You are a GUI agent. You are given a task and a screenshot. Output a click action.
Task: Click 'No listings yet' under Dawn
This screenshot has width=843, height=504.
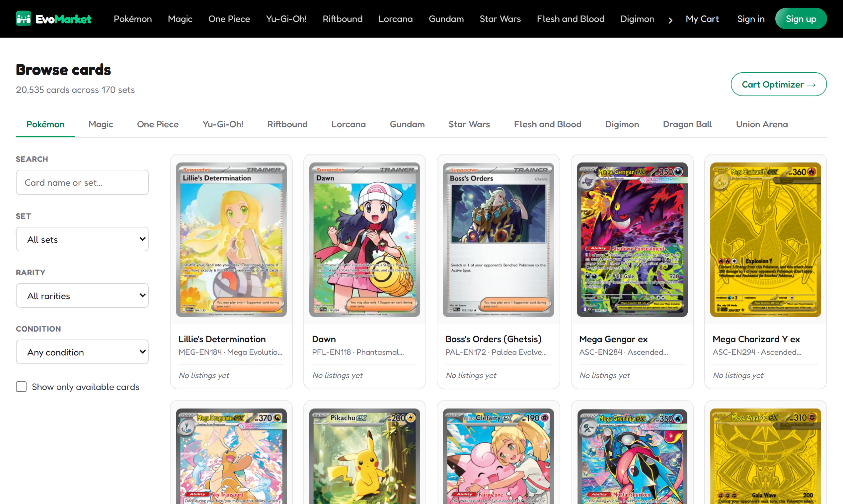[x=337, y=375]
